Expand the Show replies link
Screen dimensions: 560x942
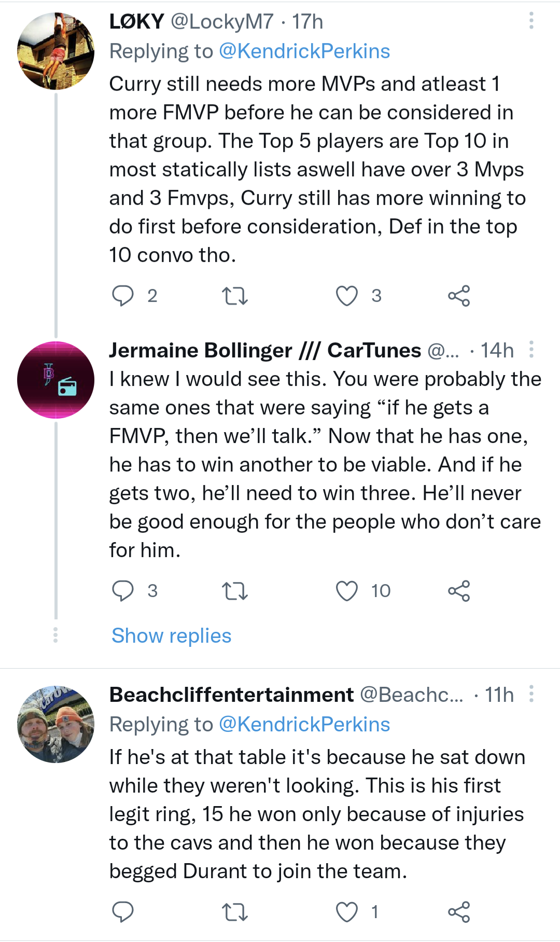point(172,635)
